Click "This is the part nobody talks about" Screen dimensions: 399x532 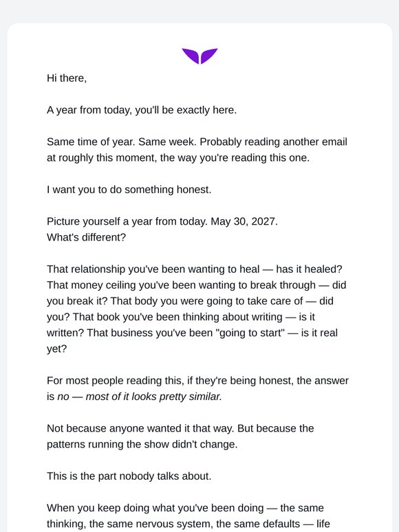pos(129,476)
